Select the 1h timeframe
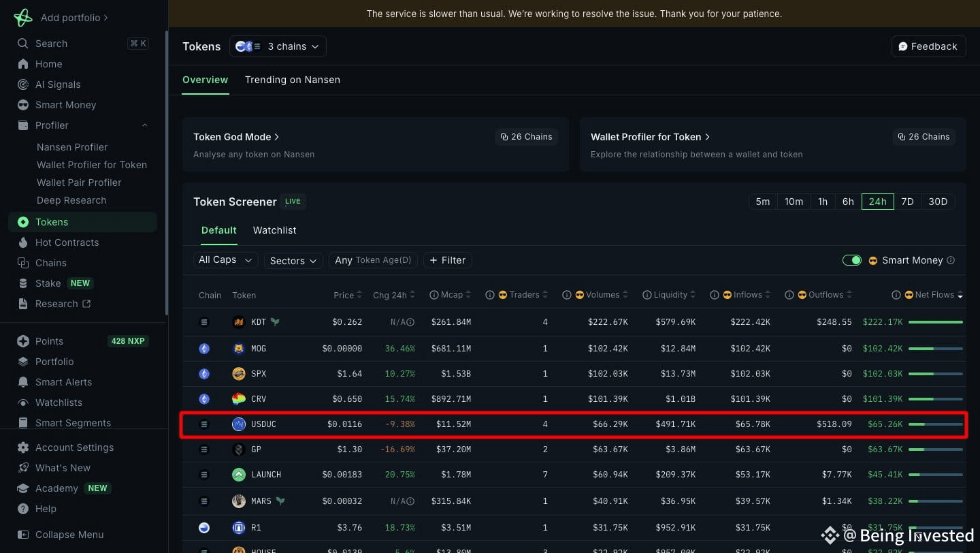980x553 pixels. (823, 202)
